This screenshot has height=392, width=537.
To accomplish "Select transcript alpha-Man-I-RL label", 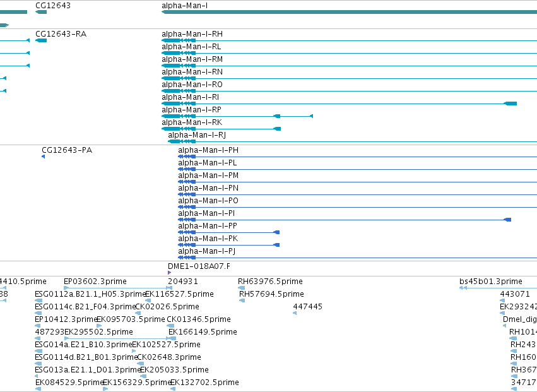I will click(191, 47).
